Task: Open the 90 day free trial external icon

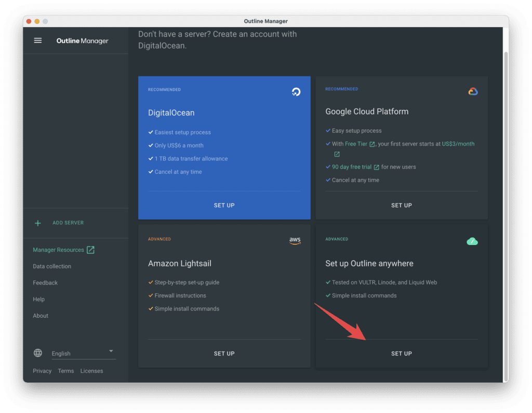Action: [376, 167]
